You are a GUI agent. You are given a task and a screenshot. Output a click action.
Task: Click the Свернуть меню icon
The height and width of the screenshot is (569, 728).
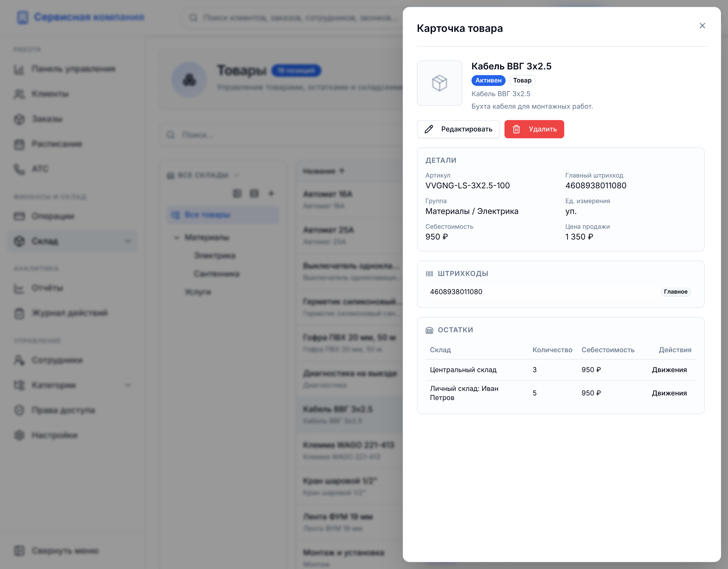pyautogui.click(x=19, y=551)
